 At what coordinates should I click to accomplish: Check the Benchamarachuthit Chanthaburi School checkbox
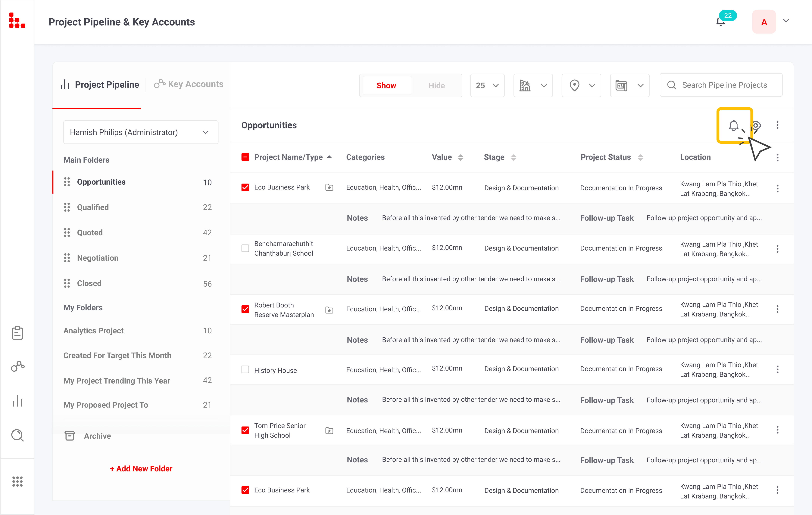[x=245, y=248]
